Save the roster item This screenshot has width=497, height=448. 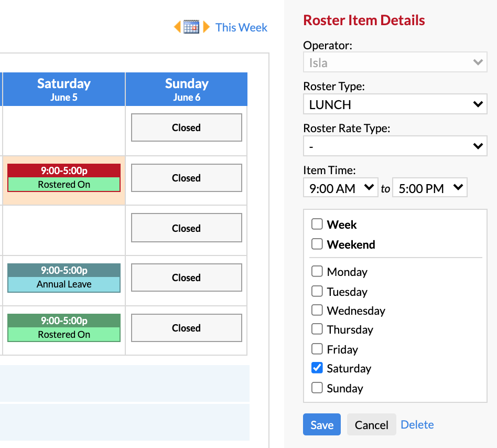click(322, 424)
